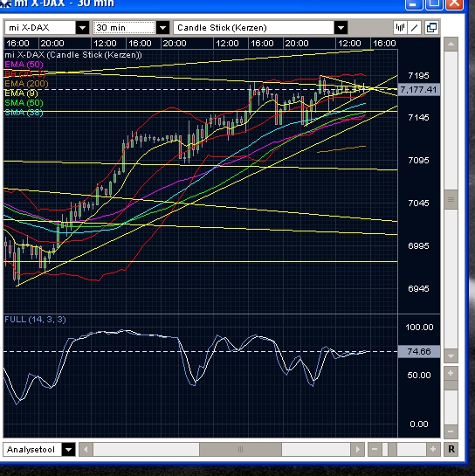The image size is (475, 476).
Task: Select the bar chart style icon
Action: pos(400,28)
